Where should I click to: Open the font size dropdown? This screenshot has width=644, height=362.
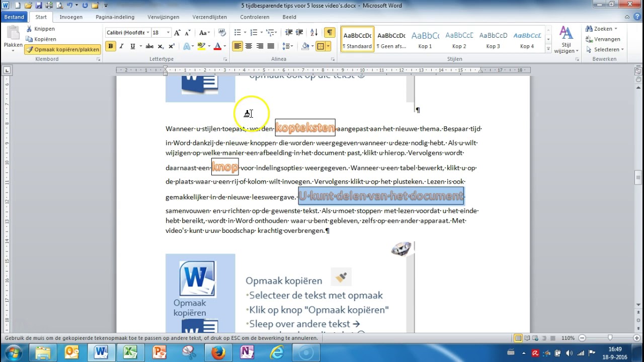[168, 33]
